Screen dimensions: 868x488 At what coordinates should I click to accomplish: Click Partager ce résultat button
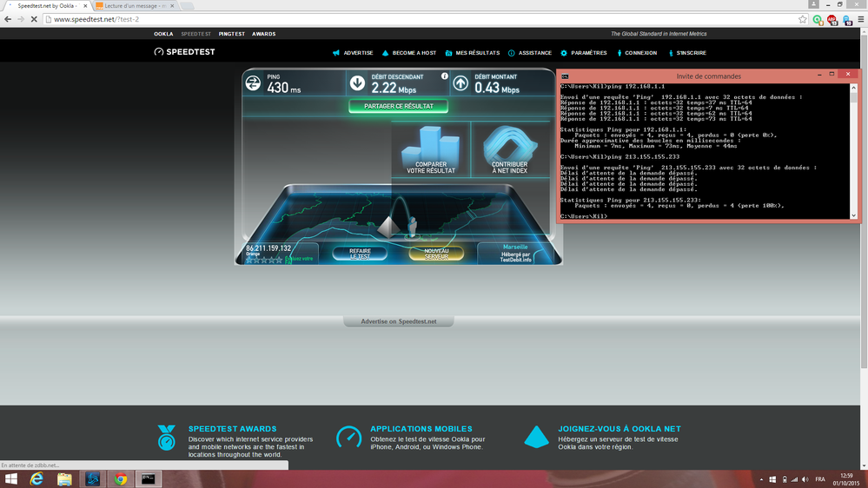(399, 106)
